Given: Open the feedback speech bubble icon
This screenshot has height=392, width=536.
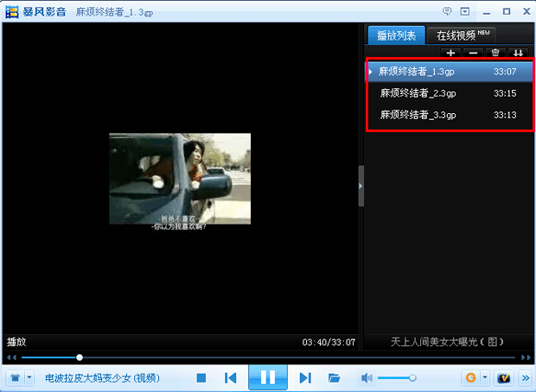Looking at the screenshot, I should tap(447, 11).
